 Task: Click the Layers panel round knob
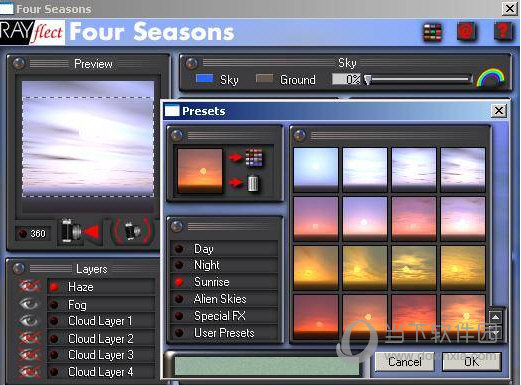tap(19, 268)
